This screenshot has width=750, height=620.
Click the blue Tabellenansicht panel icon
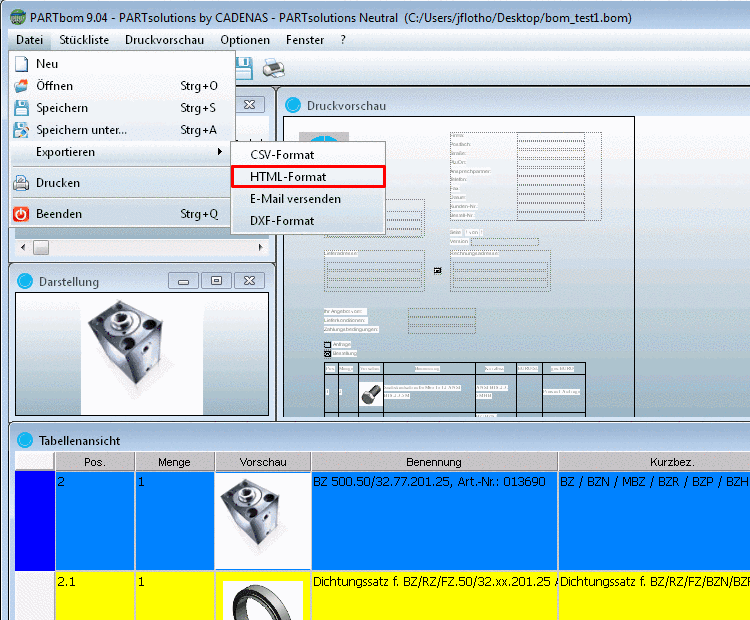pyautogui.click(x=25, y=440)
